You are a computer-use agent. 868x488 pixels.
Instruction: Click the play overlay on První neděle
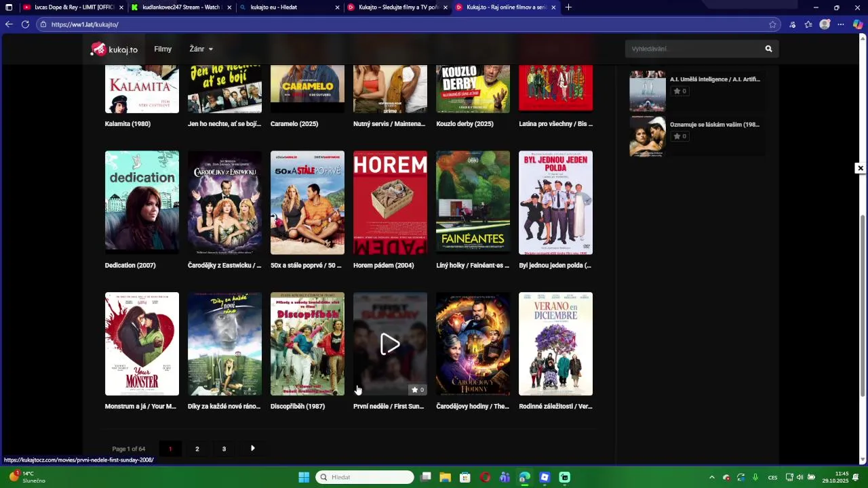point(390,344)
